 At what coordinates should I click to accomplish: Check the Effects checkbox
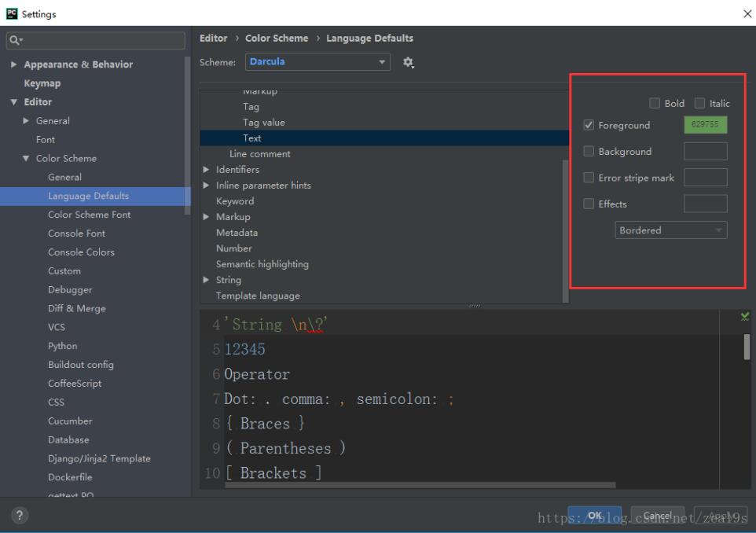point(588,204)
